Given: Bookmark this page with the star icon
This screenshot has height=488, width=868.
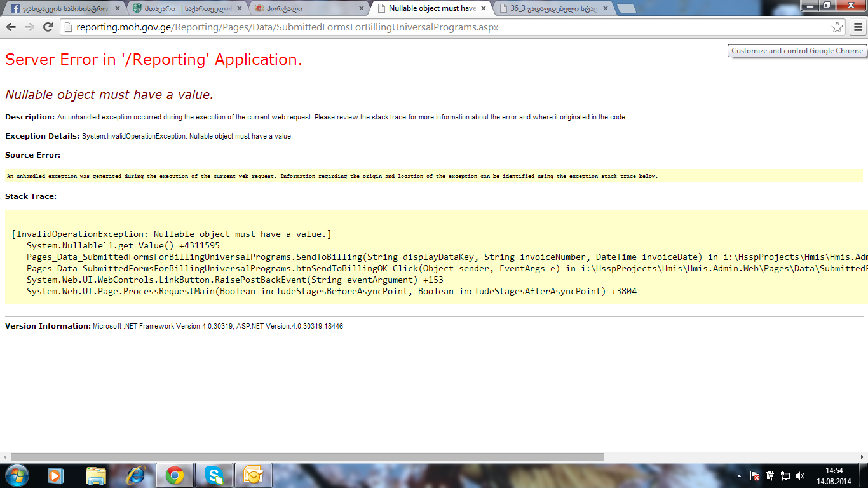Looking at the screenshot, I should [x=837, y=27].
